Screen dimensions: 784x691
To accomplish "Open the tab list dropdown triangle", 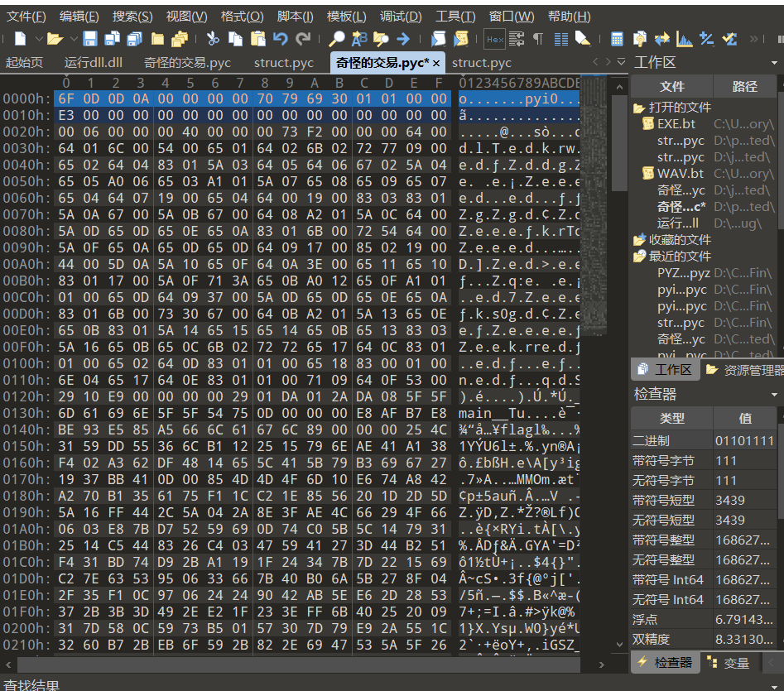I will point(621,61).
